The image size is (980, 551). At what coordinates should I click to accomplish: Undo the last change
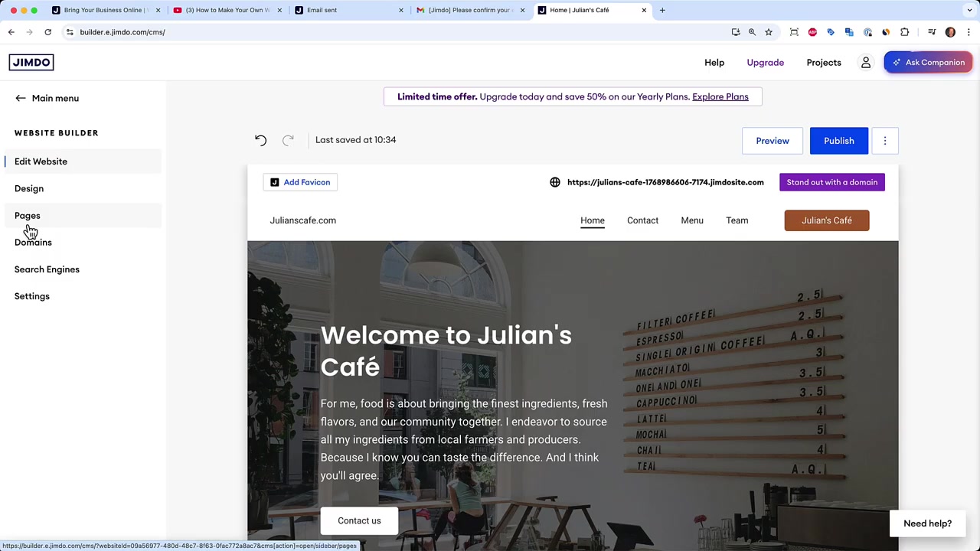(260, 140)
